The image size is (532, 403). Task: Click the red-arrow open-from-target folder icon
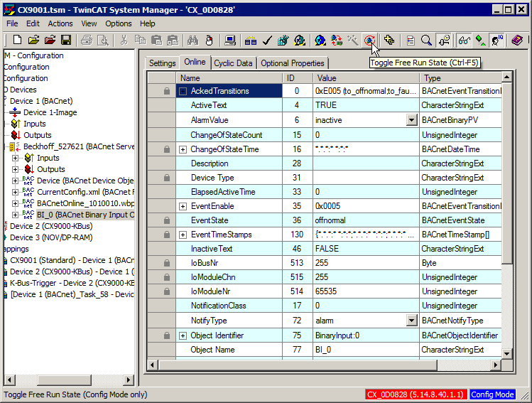pyautogui.click(x=50, y=40)
